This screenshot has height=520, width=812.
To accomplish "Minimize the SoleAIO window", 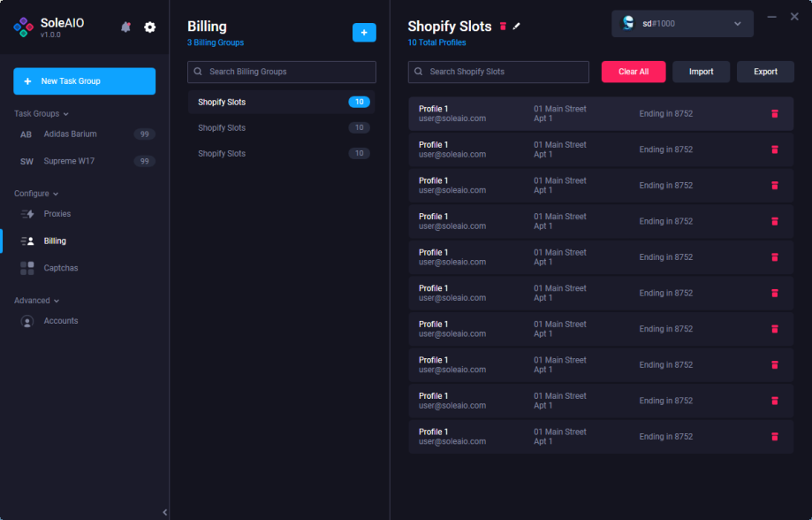I will (771, 17).
